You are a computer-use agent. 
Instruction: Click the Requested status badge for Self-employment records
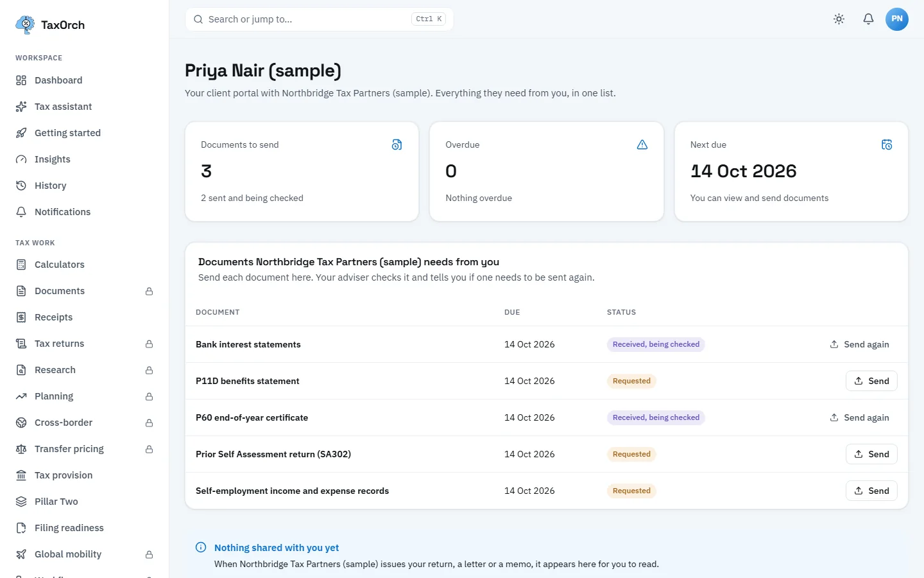[x=631, y=491]
